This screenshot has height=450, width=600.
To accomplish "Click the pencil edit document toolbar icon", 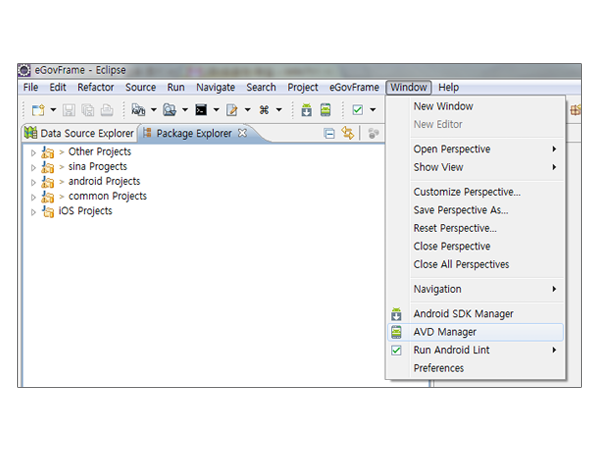I will coord(232,110).
